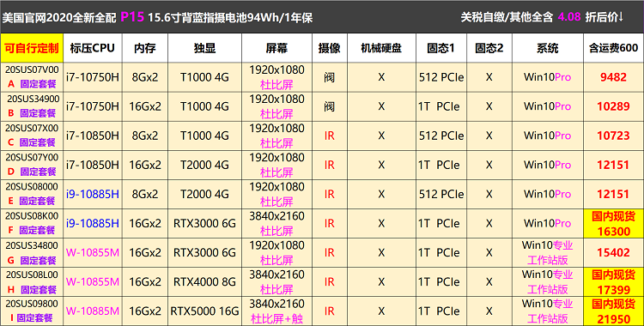Click the 含运费600 column header
This screenshot has width=644, height=326.
tap(614, 48)
